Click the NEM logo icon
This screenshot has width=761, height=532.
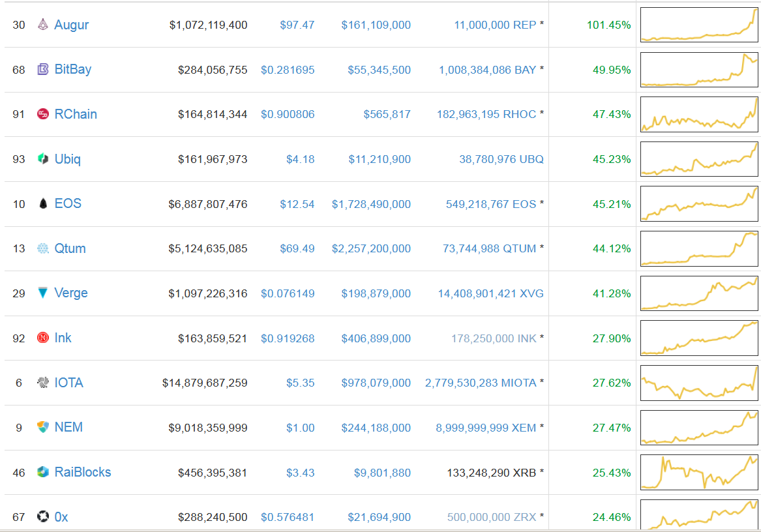point(42,427)
